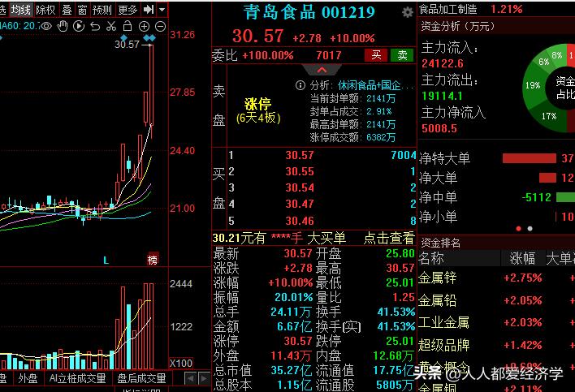Switch to the AI立桩成交量 tab
The width and height of the screenshot is (575, 392).
pos(78,378)
